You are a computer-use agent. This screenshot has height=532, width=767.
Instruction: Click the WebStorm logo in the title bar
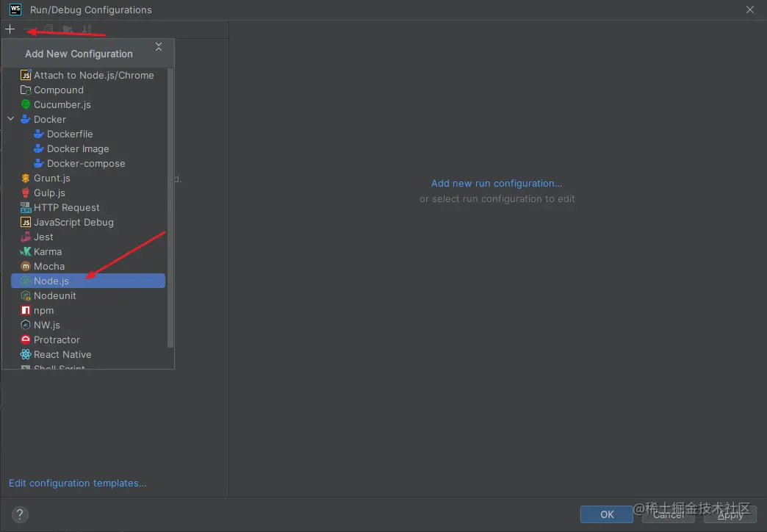coord(15,10)
